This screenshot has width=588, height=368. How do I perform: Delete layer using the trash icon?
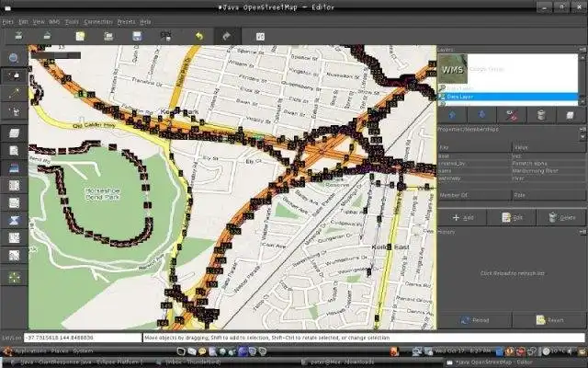(x=540, y=115)
